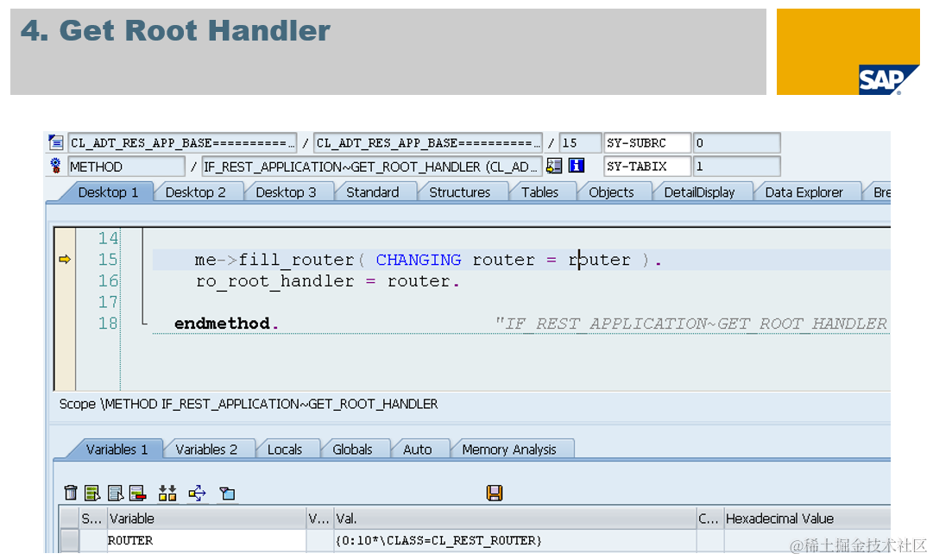
Task: Click the line number field showing 15
Action: click(580, 143)
